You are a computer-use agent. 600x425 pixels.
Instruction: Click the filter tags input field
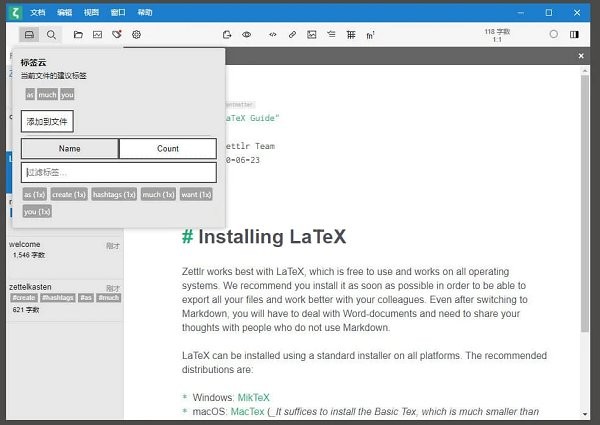point(118,172)
